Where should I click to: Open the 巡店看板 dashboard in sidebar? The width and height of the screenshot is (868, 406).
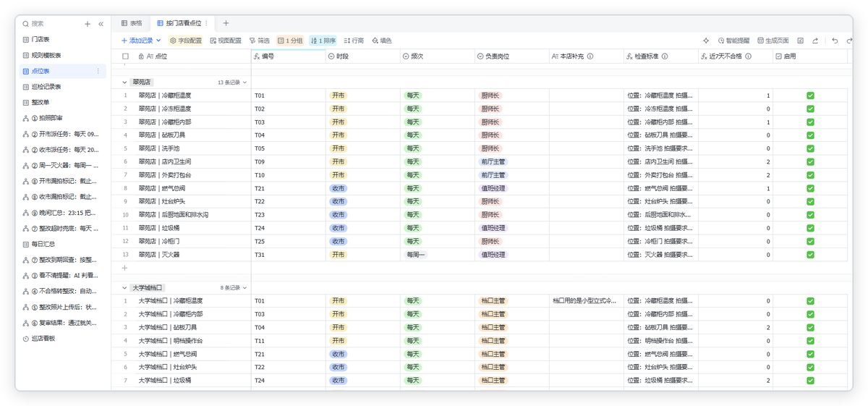(x=63, y=339)
